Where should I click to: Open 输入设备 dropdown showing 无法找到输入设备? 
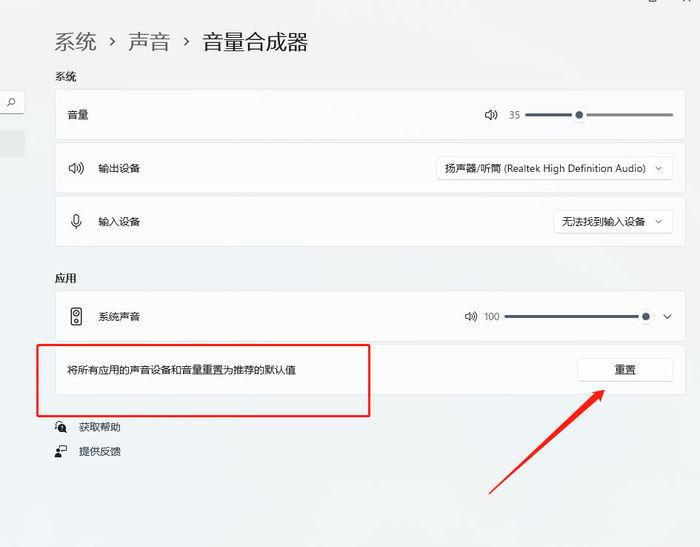point(613,221)
